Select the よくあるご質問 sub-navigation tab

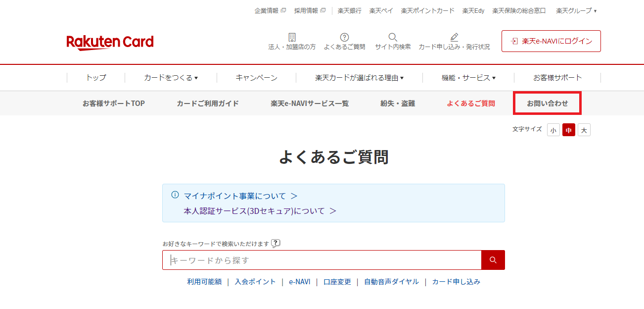click(471, 103)
